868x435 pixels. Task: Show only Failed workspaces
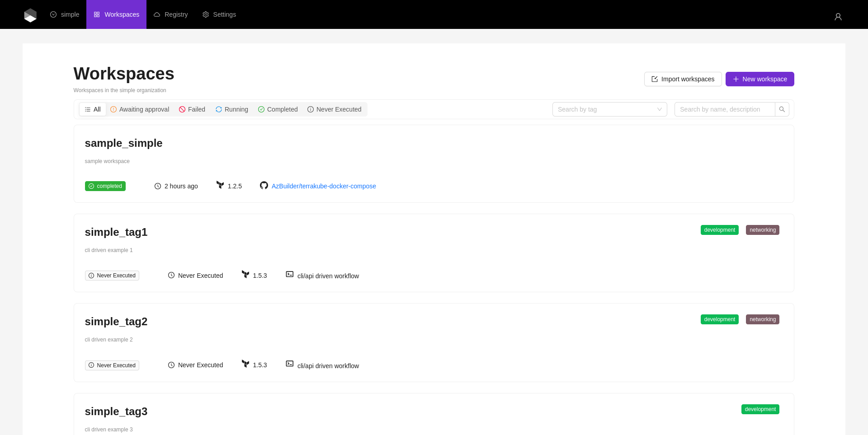[192, 109]
